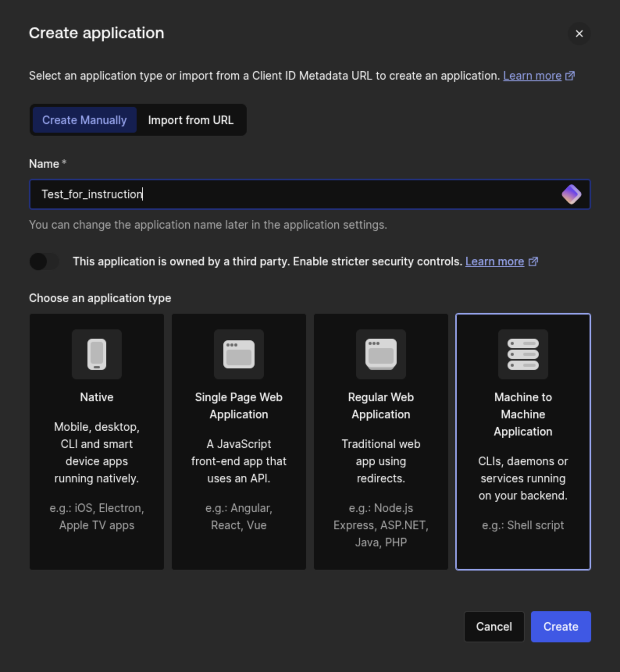The image size is (620, 672).
Task: Click 'Traditional web app using redirects.' text
Action: point(381,461)
